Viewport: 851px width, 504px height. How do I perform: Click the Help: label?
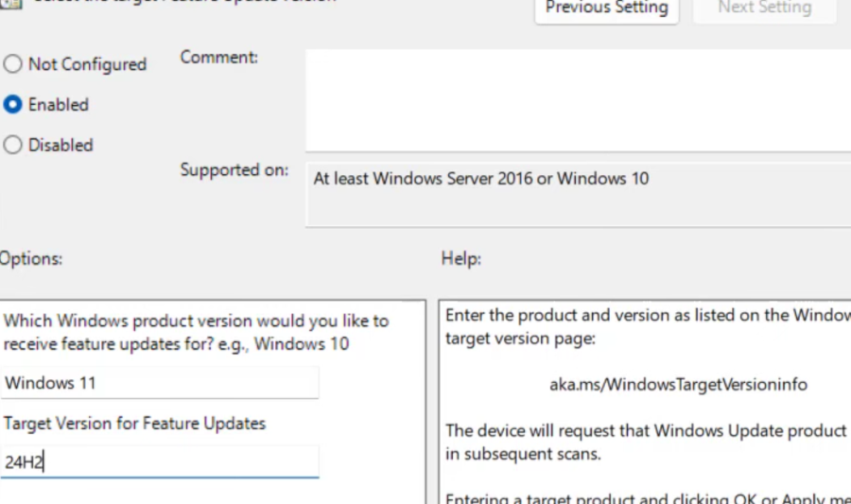pyautogui.click(x=461, y=259)
